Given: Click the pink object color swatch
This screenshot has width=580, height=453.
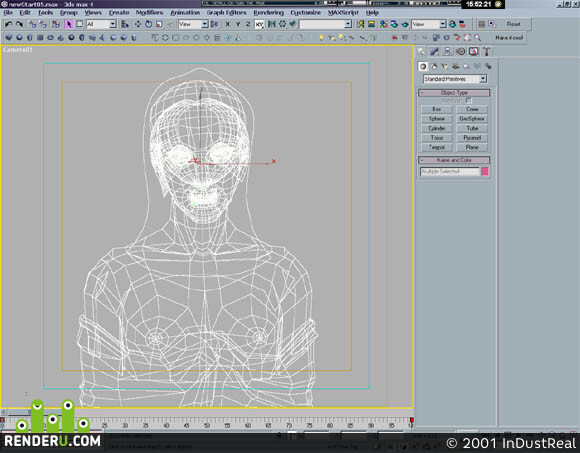Looking at the screenshot, I should click(x=485, y=172).
